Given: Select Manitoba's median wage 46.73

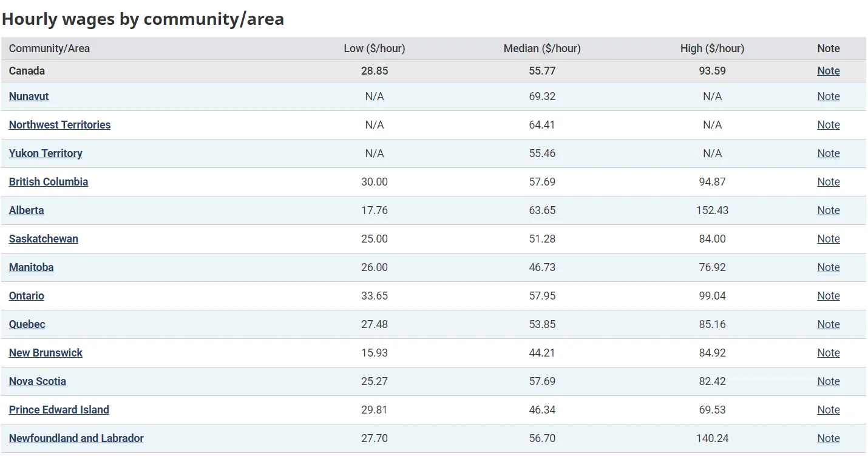Looking at the screenshot, I should point(542,267).
